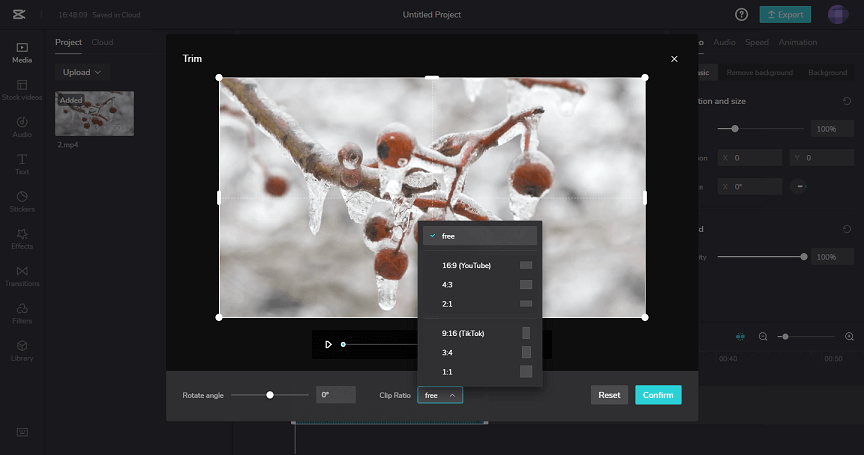This screenshot has height=455, width=864.
Task: Open the Audio sidebar panel
Action: click(22, 127)
